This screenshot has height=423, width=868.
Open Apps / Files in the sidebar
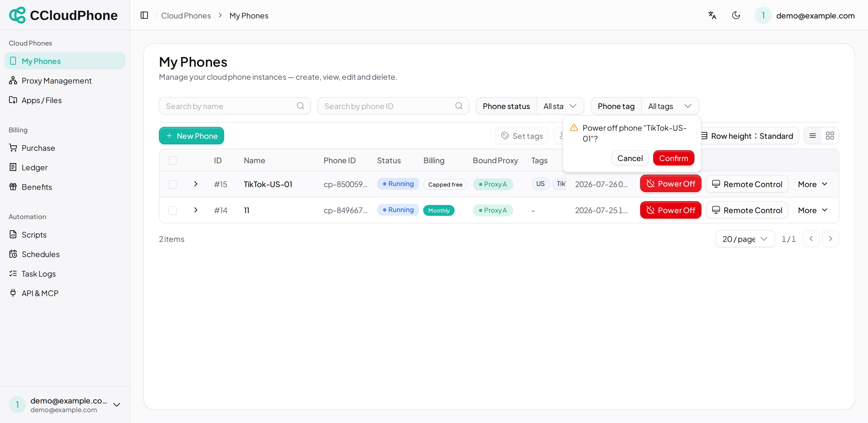pos(65,100)
